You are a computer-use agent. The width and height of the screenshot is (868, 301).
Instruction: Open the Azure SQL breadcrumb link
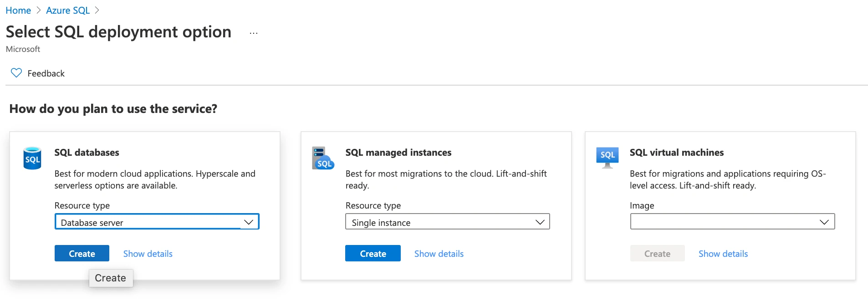[68, 10]
